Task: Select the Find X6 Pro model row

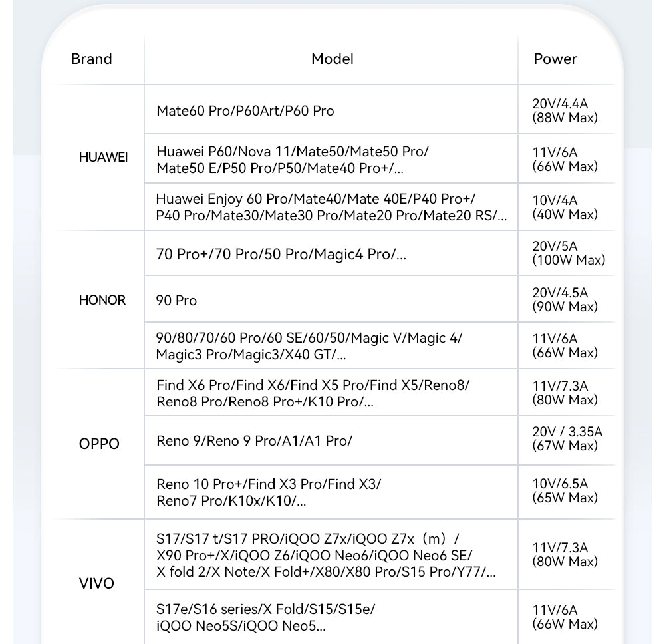Action: pyautogui.click(x=313, y=393)
